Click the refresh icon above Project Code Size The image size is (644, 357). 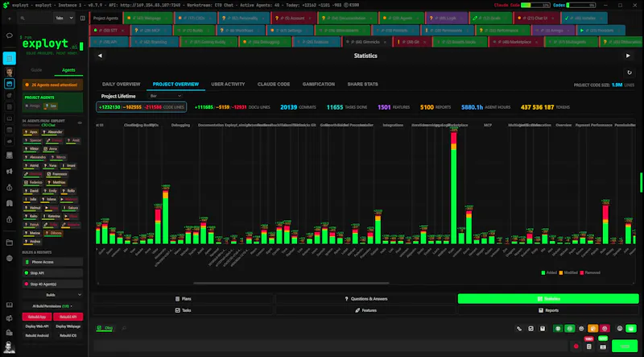click(630, 73)
